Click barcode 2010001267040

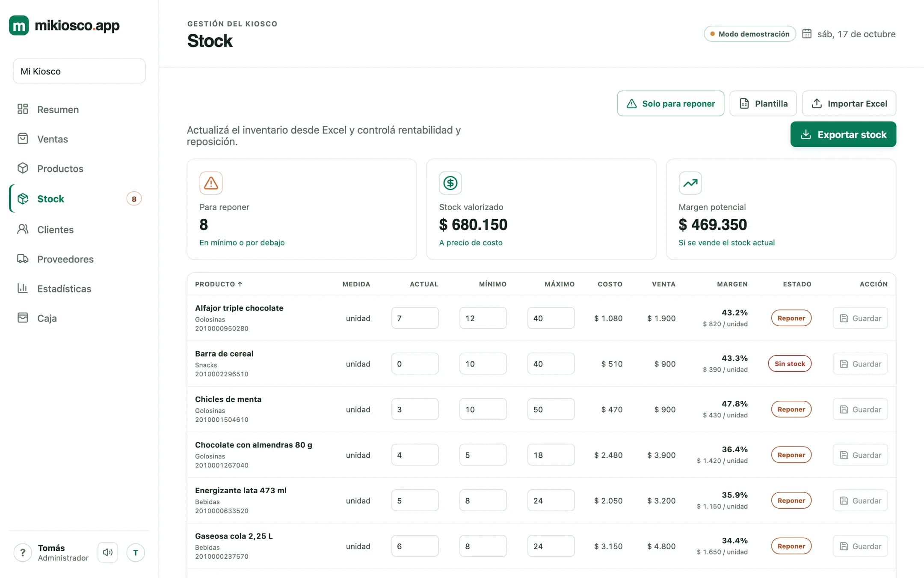[x=222, y=465]
